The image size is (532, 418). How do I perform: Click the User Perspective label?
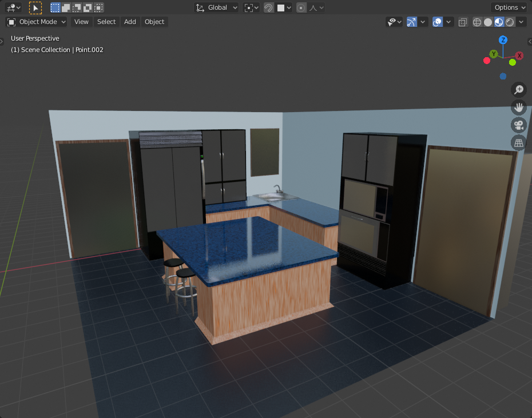point(35,38)
